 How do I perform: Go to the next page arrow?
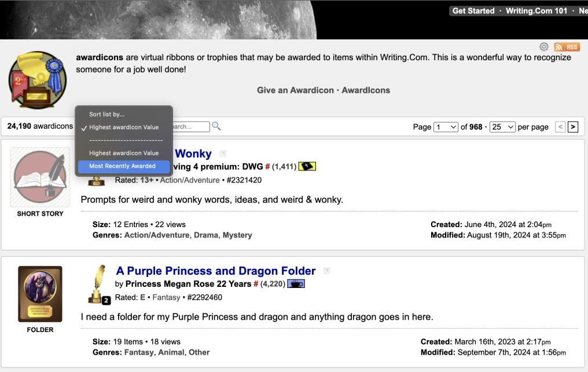pos(572,127)
